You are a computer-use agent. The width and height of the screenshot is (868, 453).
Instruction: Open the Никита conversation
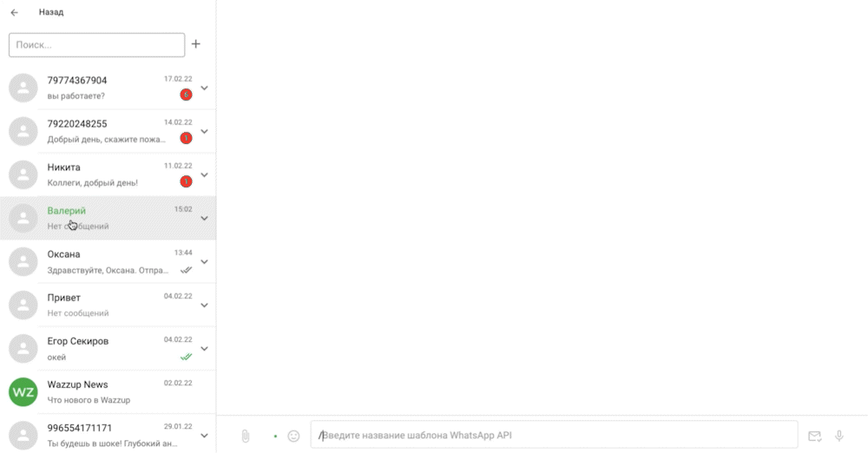tap(108, 175)
